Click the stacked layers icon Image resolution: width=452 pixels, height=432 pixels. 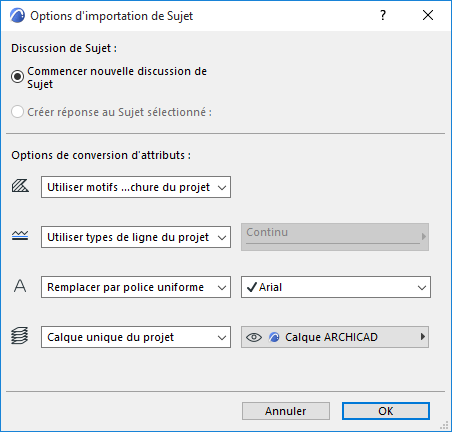[20, 336]
